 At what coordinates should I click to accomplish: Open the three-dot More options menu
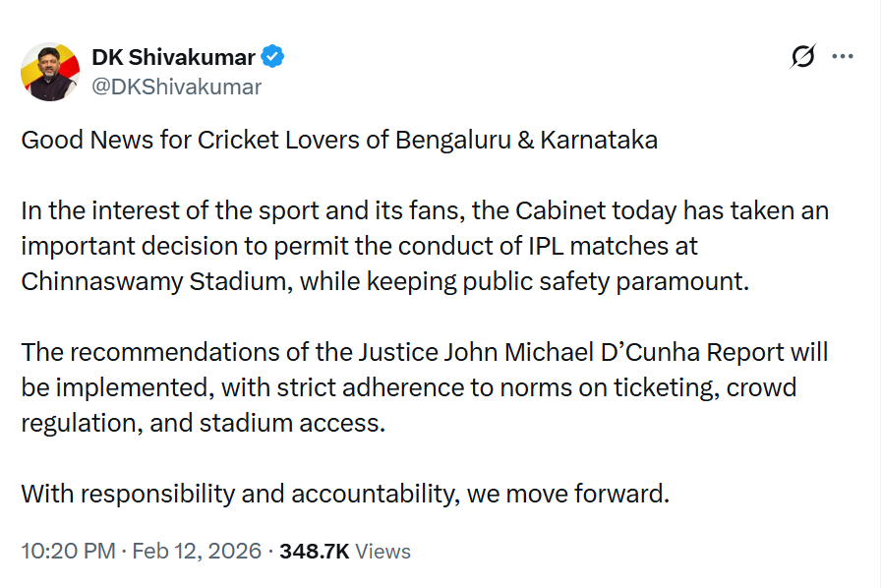[x=843, y=57]
